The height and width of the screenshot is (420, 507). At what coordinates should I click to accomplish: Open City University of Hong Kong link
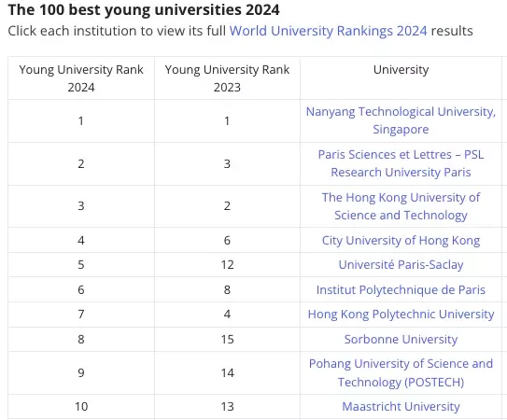click(401, 240)
